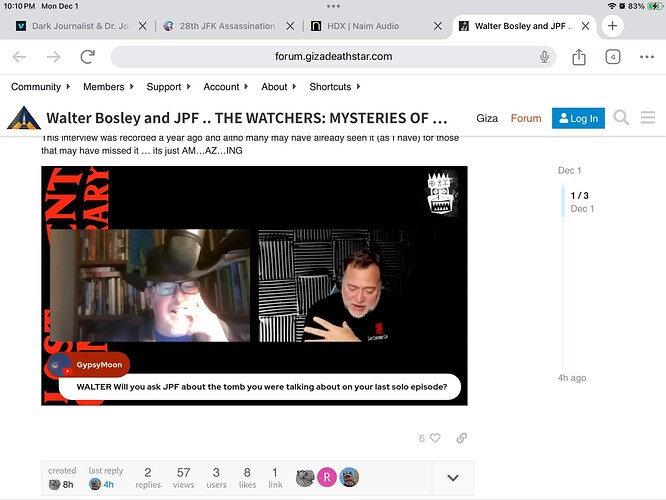The image size is (666, 500).
Task: Open the Shortcuts menu
Action: tap(333, 87)
